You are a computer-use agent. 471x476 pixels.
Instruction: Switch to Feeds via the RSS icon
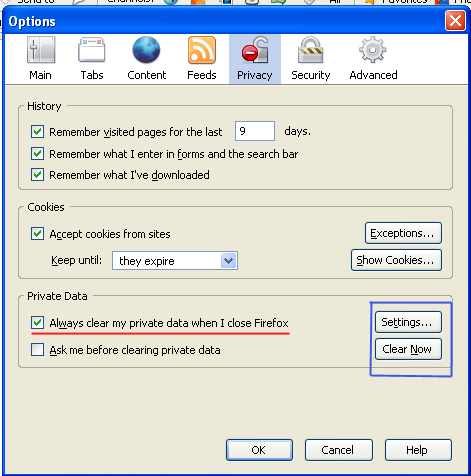[x=202, y=50]
